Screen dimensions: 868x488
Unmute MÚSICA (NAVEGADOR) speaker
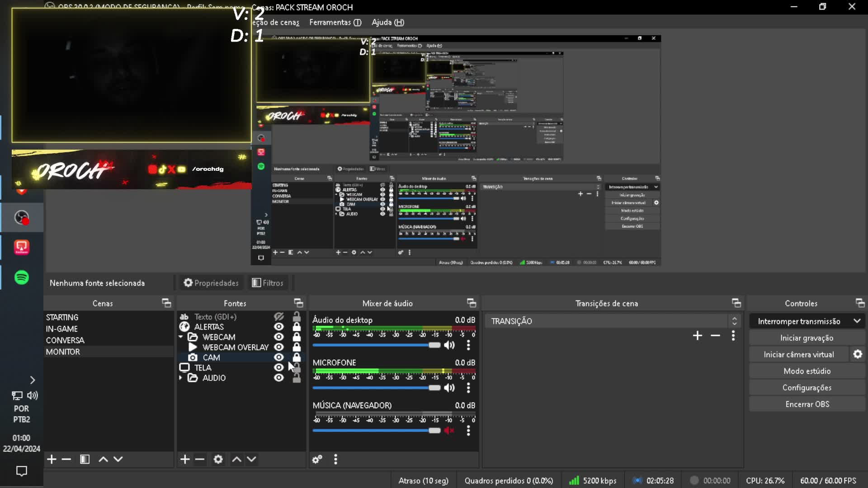pyautogui.click(x=449, y=431)
